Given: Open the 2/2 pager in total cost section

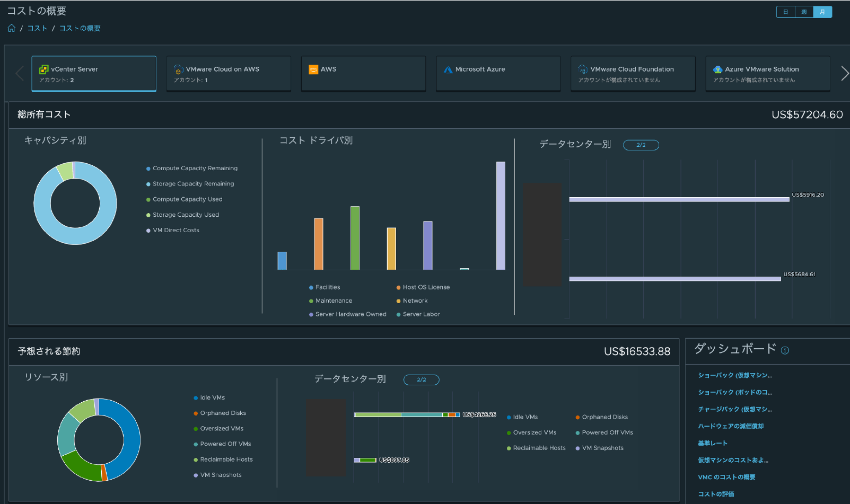Looking at the screenshot, I should (x=641, y=145).
